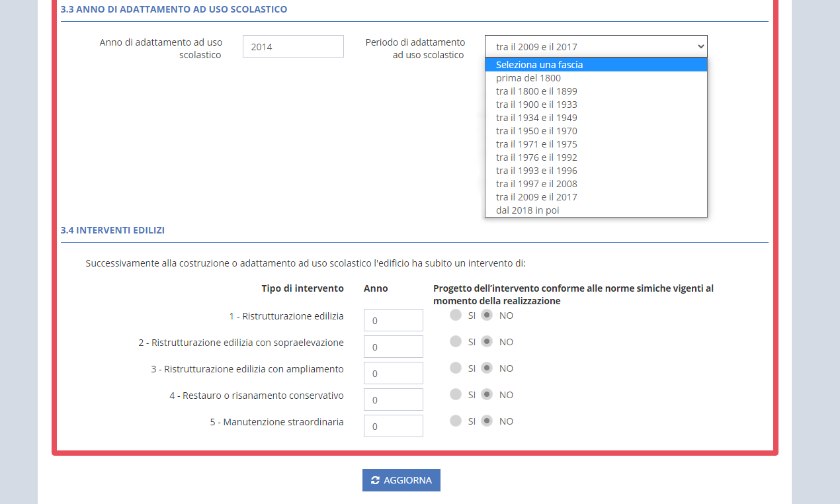Select NO for Restauro o risanamento conservativo
The height and width of the screenshot is (504, 840).
tap(487, 395)
